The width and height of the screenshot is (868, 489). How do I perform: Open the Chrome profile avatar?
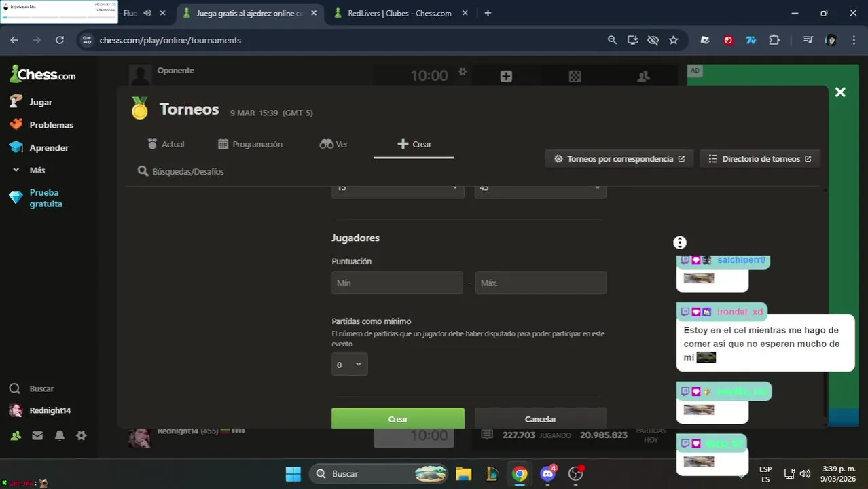tap(831, 40)
